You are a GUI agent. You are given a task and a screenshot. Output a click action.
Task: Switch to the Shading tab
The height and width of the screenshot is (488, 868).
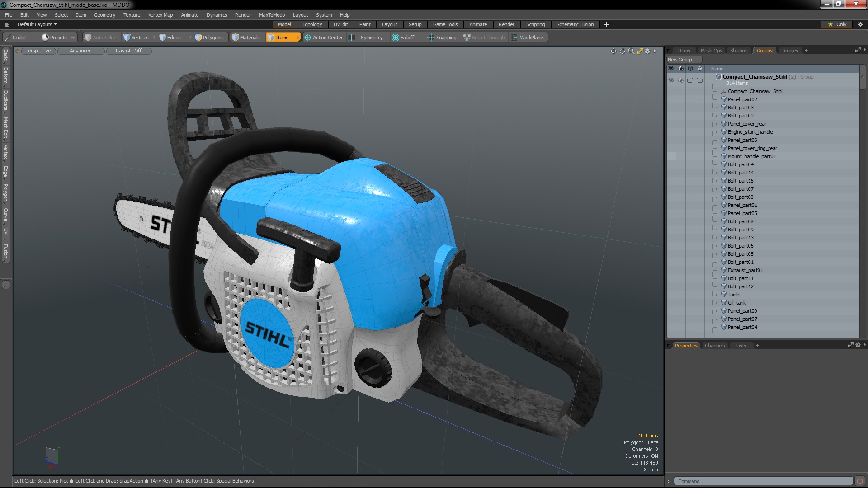pyautogui.click(x=738, y=51)
